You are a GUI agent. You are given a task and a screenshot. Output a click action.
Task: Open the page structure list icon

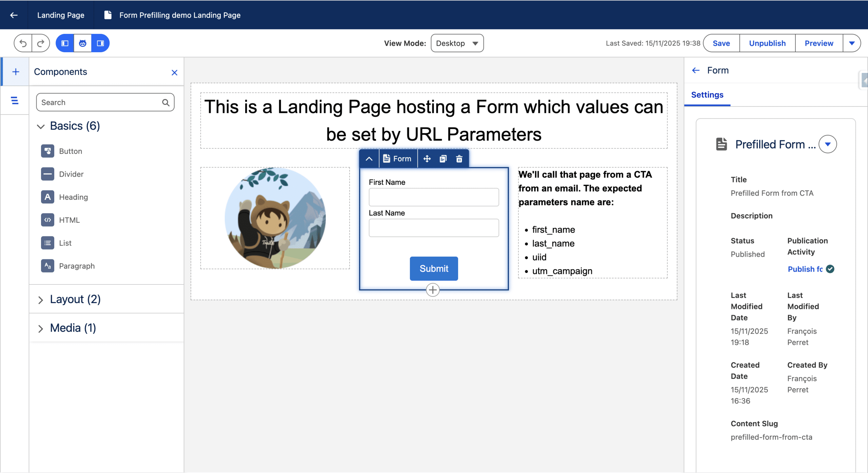(x=15, y=100)
